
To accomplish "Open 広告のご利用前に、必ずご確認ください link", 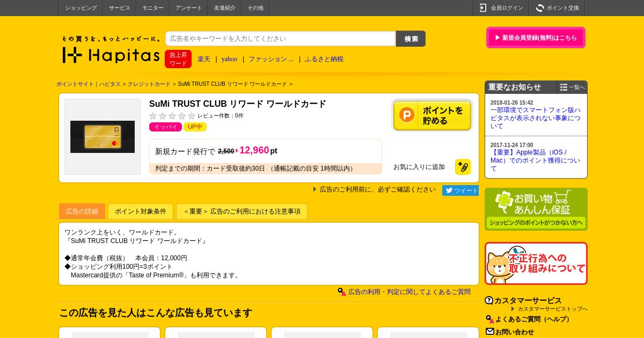I will pos(378,189).
